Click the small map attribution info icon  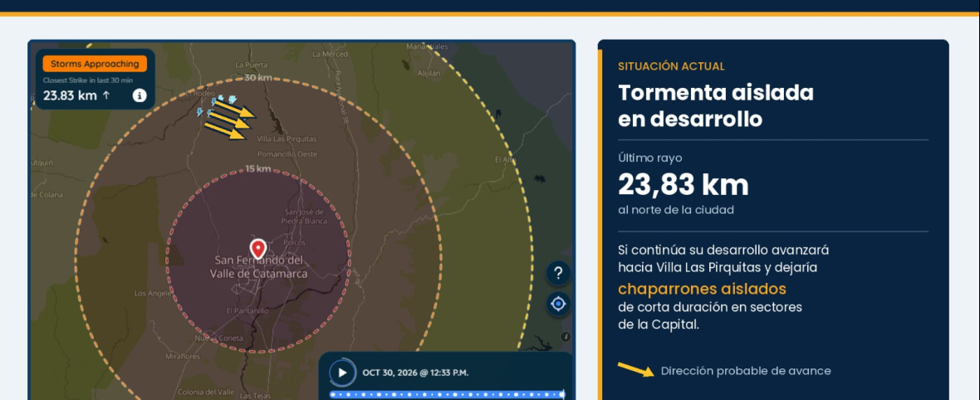(566, 337)
